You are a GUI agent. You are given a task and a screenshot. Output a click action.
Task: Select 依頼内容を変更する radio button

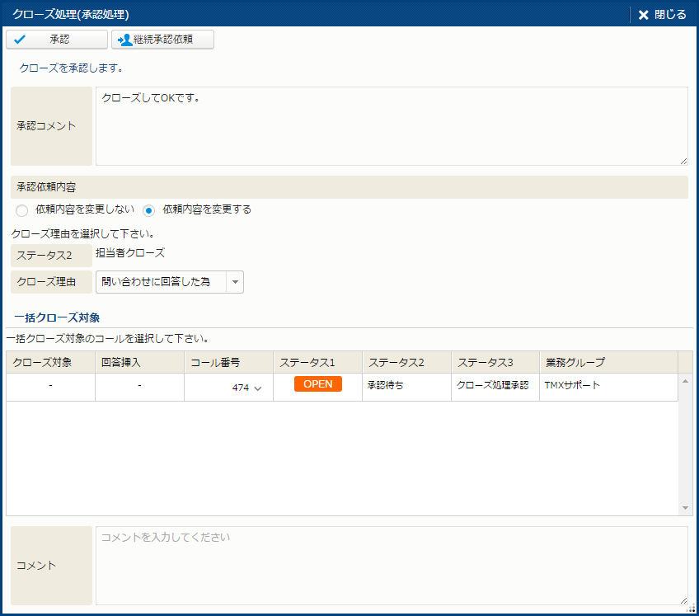click(x=149, y=210)
